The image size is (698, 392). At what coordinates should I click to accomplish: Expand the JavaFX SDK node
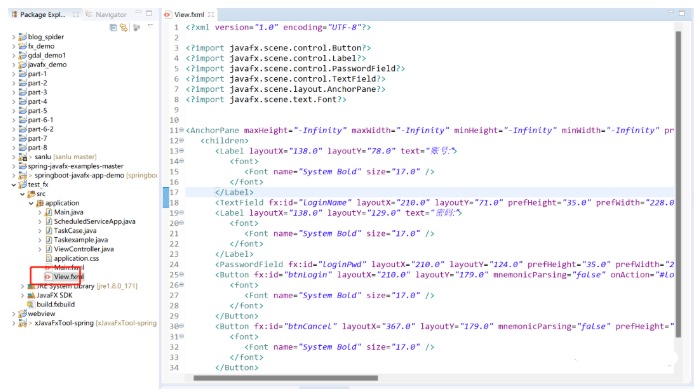[22, 295]
